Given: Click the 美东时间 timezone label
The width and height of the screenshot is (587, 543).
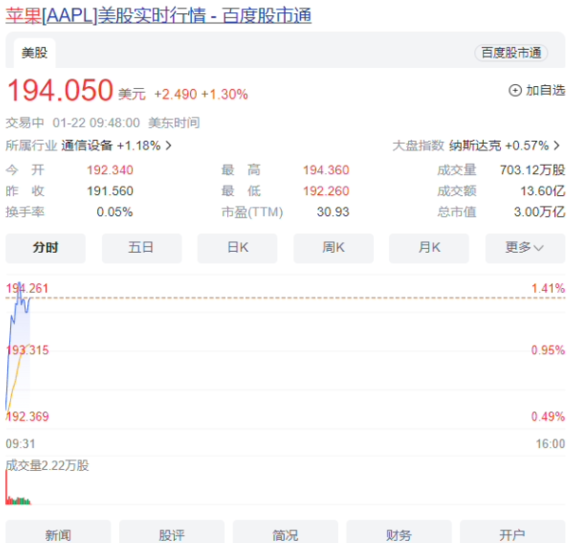Looking at the screenshot, I should 174,123.
